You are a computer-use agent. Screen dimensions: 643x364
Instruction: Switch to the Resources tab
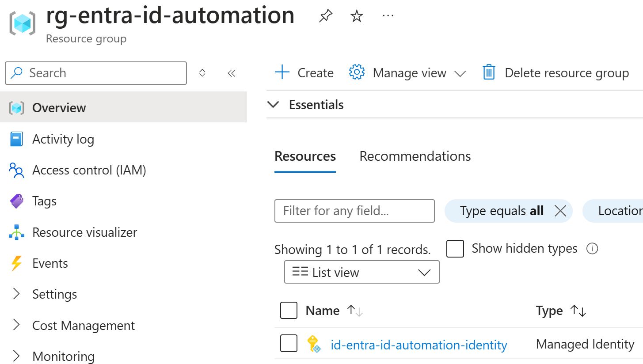[x=305, y=156]
